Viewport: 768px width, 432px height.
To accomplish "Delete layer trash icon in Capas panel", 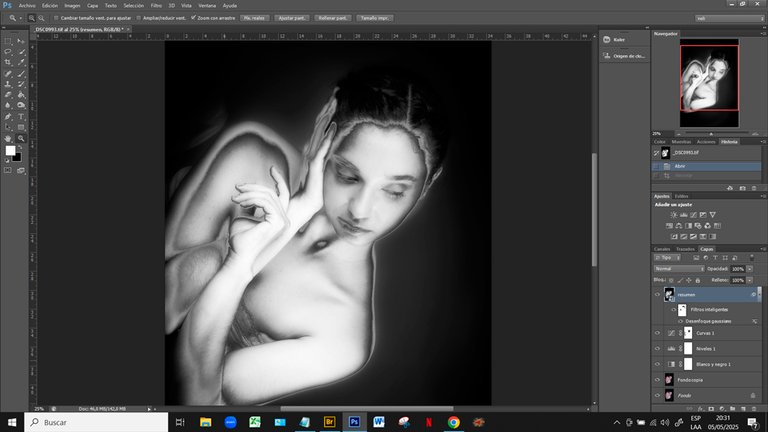I will 754,408.
